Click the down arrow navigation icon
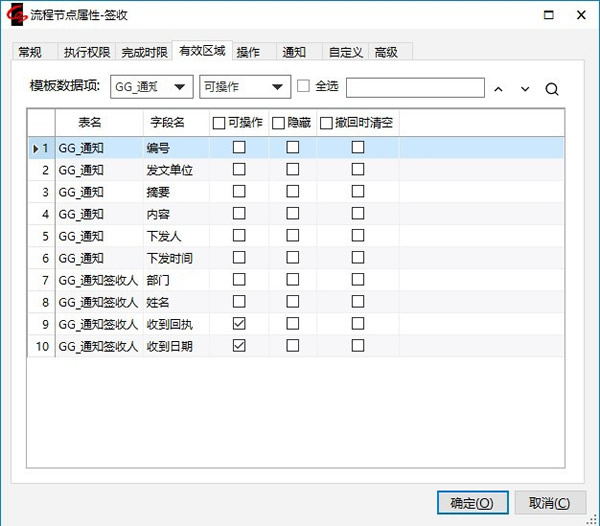The width and height of the screenshot is (600, 526). coord(525,88)
